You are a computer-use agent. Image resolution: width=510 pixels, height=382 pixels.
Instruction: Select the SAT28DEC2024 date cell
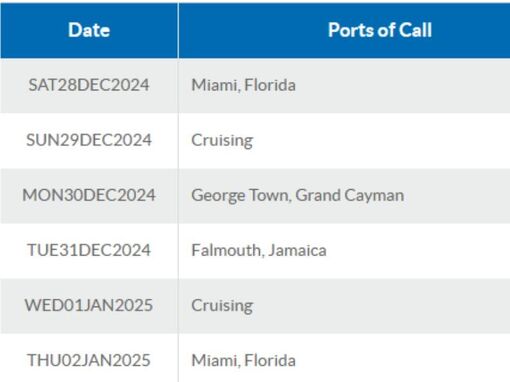coord(89,85)
